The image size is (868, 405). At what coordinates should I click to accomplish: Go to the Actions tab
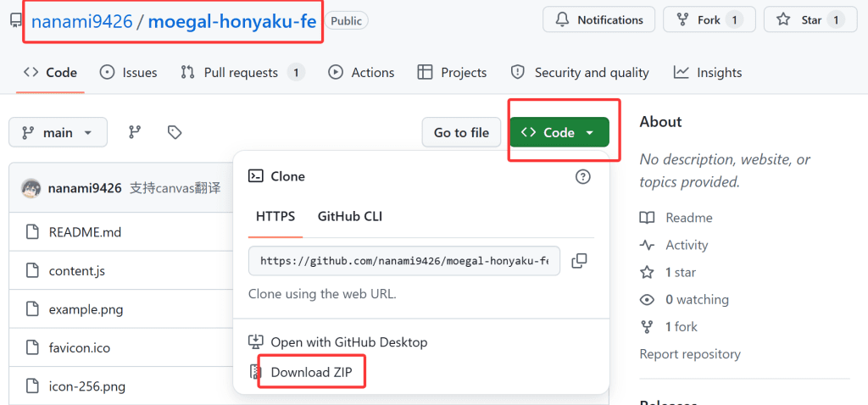(362, 73)
